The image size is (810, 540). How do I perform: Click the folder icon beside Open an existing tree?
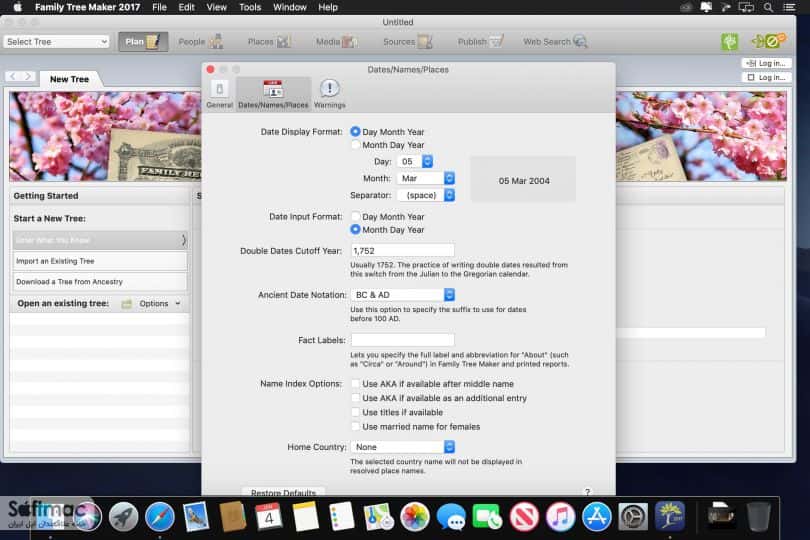point(127,304)
